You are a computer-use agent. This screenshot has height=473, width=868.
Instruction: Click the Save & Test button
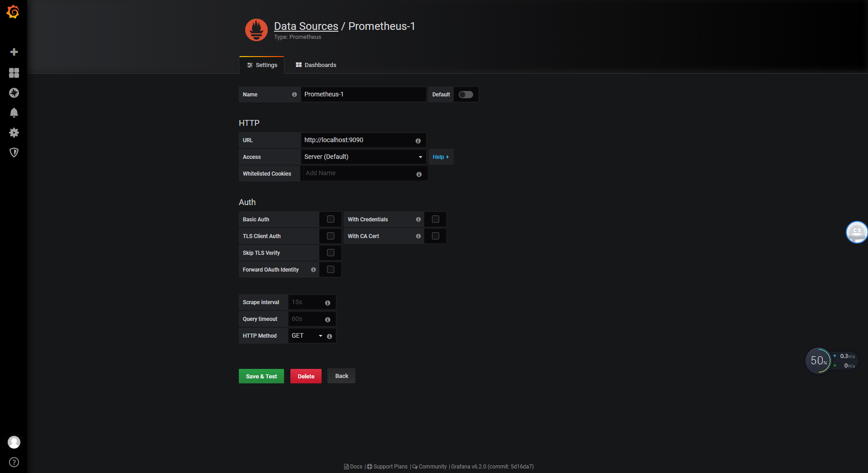pyautogui.click(x=261, y=376)
